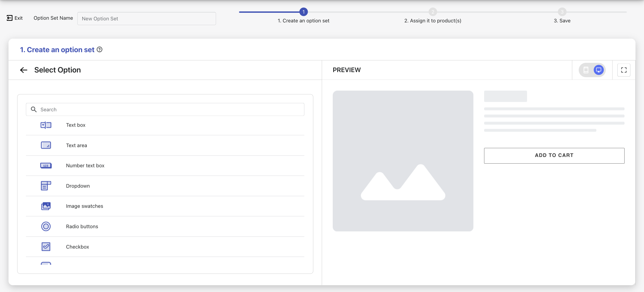Click the Text box option icon
The width and height of the screenshot is (644, 292).
[x=46, y=125]
